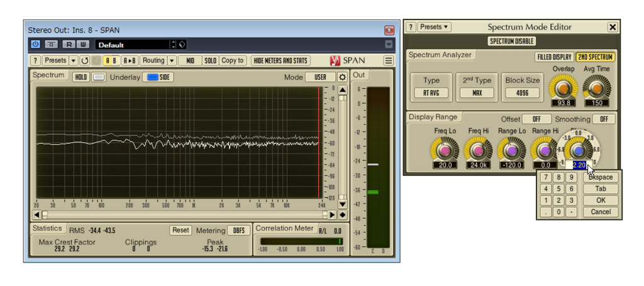Click OK on the numeric keypad
Screen dimensions: 644x286
click(601, 200)
